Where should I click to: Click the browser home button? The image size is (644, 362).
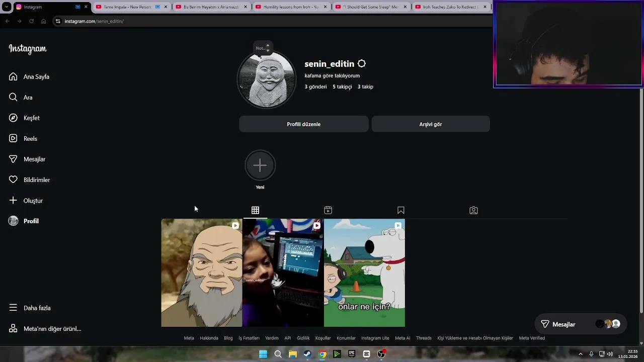click(44, 21)
